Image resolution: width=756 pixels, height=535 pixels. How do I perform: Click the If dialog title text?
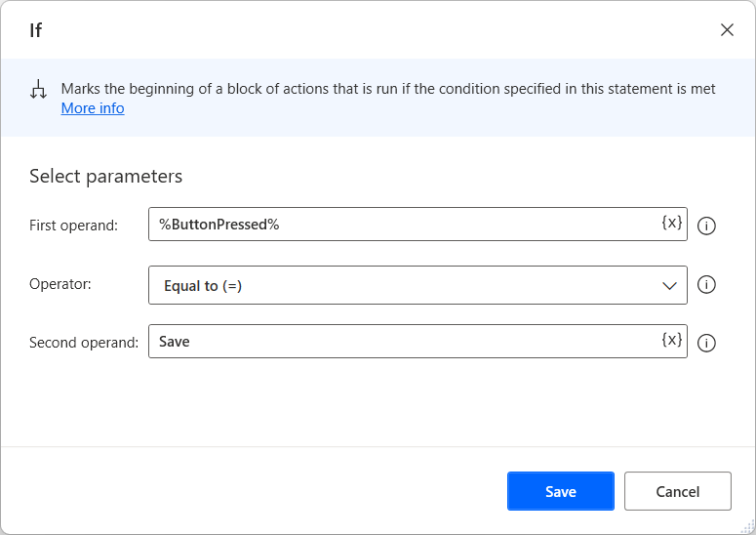(36, 30)
